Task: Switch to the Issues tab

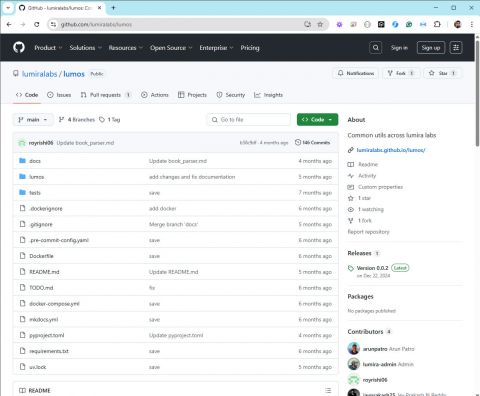Action: 59,95
